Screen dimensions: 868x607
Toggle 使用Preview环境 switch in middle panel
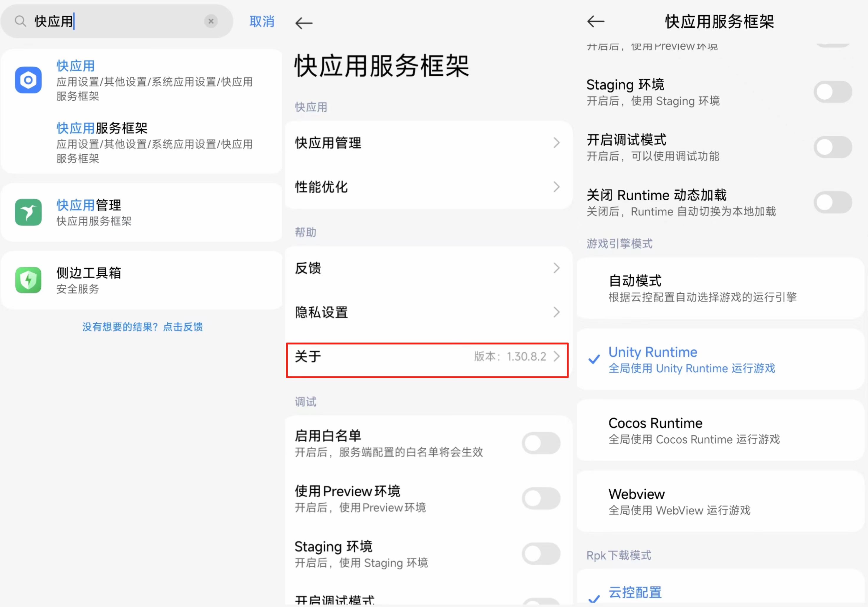point(541,498)
